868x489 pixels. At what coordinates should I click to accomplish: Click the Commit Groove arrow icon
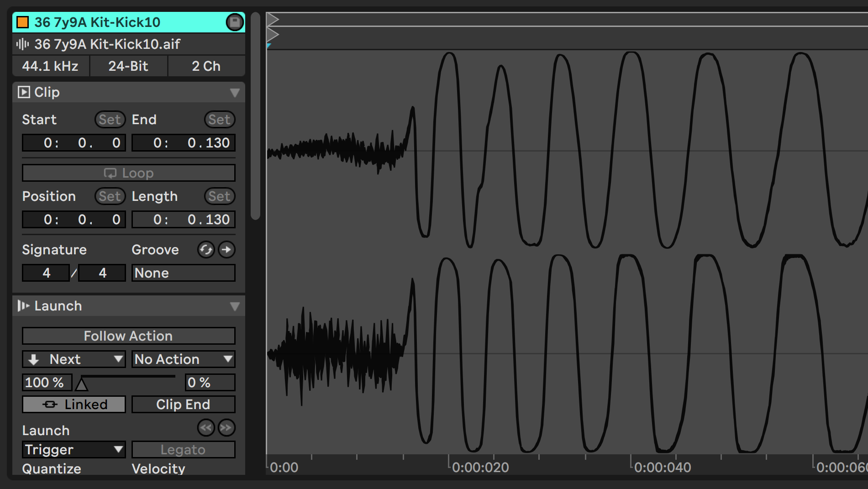(x=226, y=250)
